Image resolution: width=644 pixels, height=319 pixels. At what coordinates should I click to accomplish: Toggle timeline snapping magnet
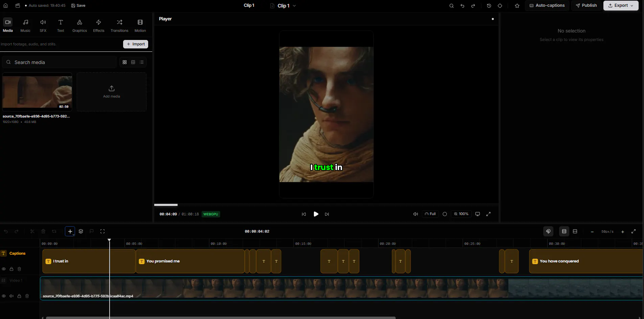pos(548,231)
